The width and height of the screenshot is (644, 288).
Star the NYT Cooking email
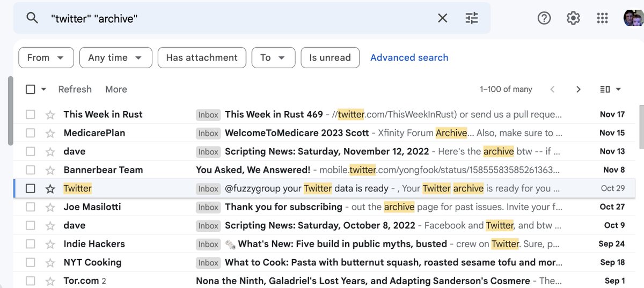click(x=50, y=262)
